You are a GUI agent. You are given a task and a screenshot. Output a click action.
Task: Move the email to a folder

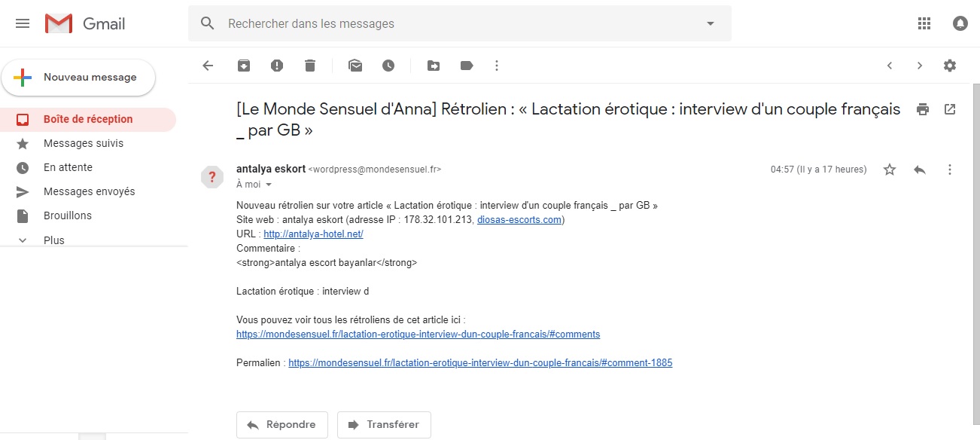coord(434,66)
